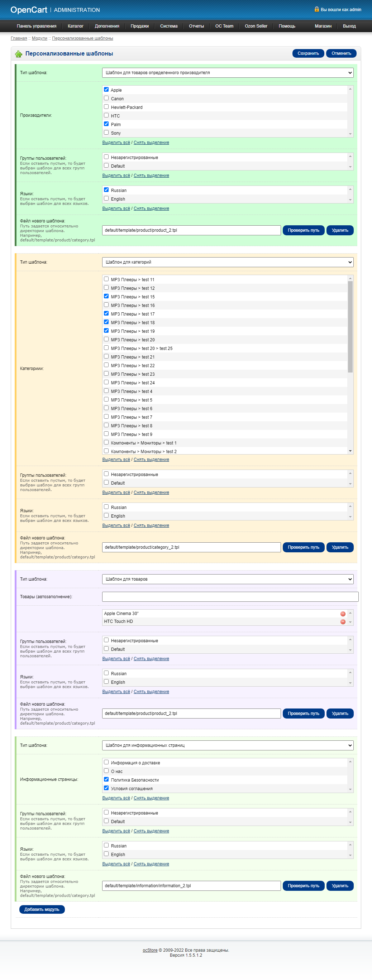372x980 pixels.
Task: Open the Модули breadcrumb link
Action: pyautogui.click(x=39, y=38)
